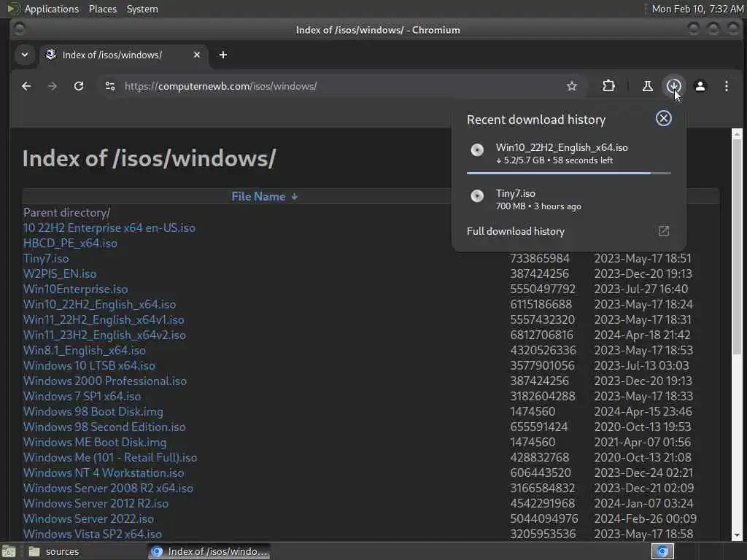Click Windows 10 LTSB x64.iso link
Screen dimensions: 747x560
[89, 366]
